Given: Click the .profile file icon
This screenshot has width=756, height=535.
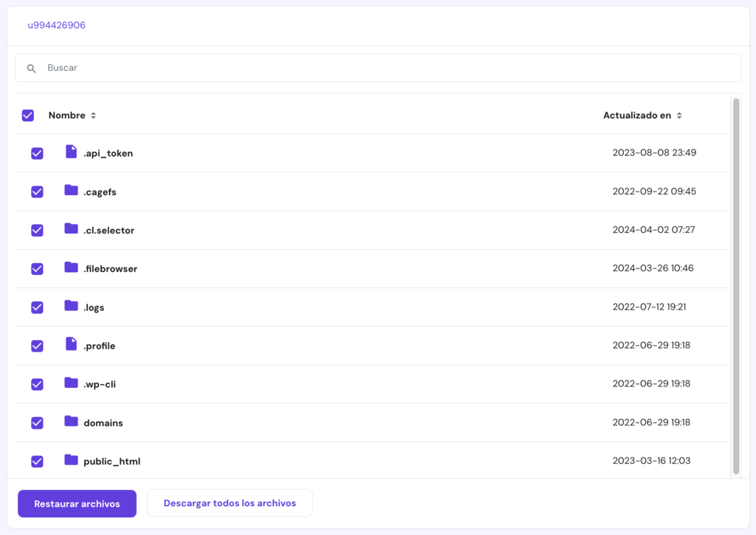Looking at the screenshot, I should (72, 345).
